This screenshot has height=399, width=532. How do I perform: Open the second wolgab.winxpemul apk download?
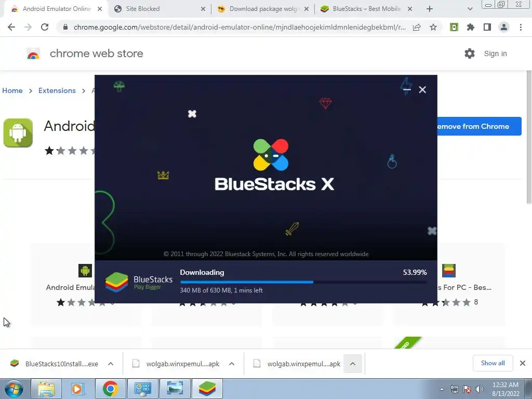(x=297, y=364)
